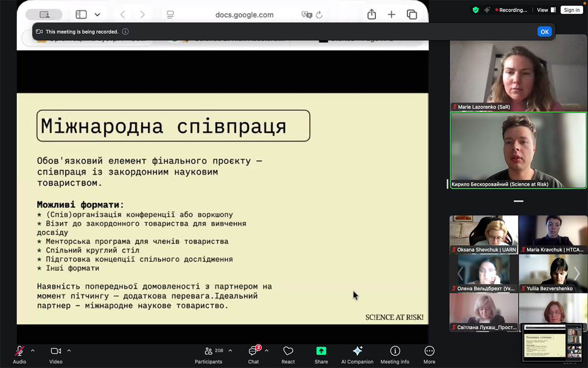Expand video options arrow next to Video
The height and width of the screenshot is (368, 588).
tap(69, 351)
